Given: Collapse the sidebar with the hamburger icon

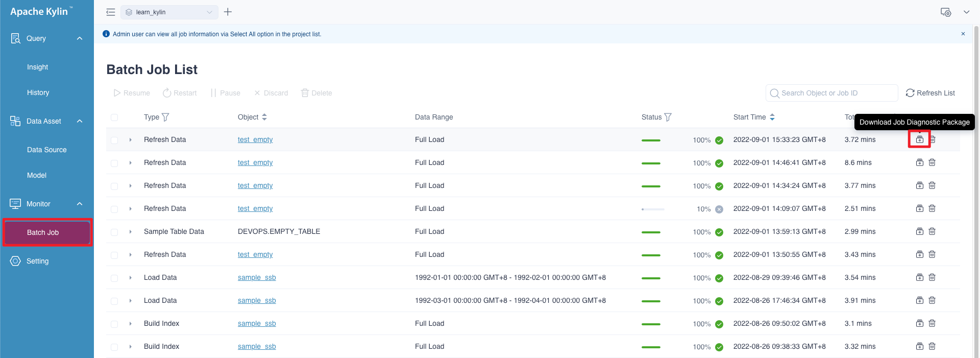Looking at the screenshot, I should click(x=110, y=12).
